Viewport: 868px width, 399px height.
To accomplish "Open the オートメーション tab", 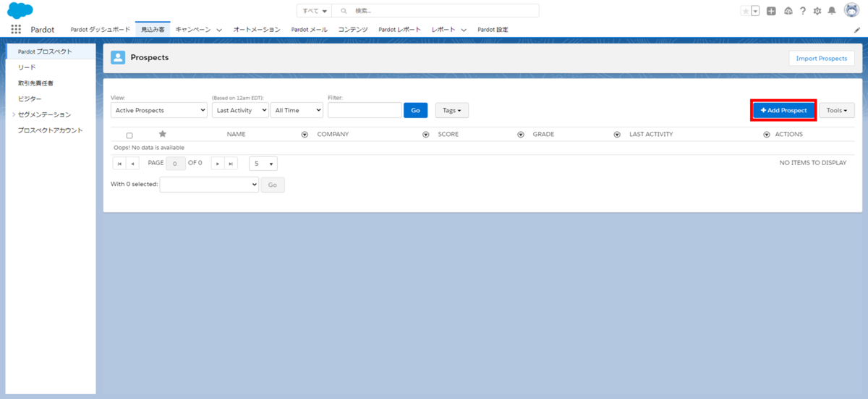I will click(x=257, y=30).
